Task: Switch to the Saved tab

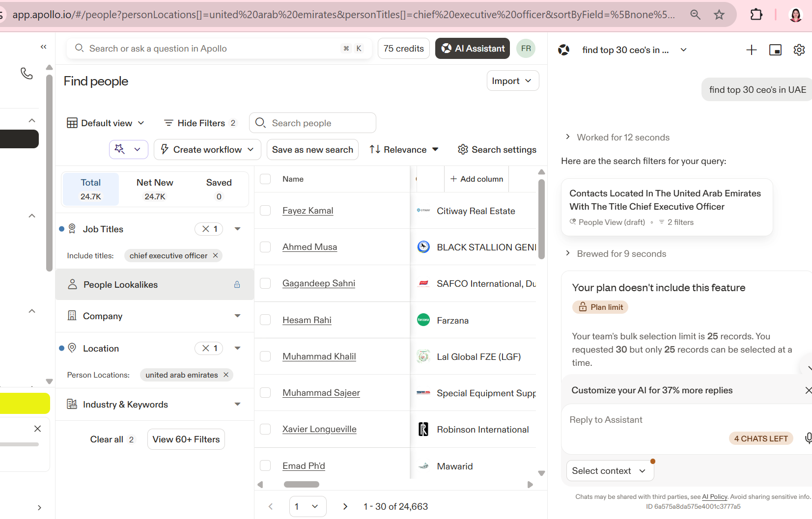Action: [x=219, y=189]
